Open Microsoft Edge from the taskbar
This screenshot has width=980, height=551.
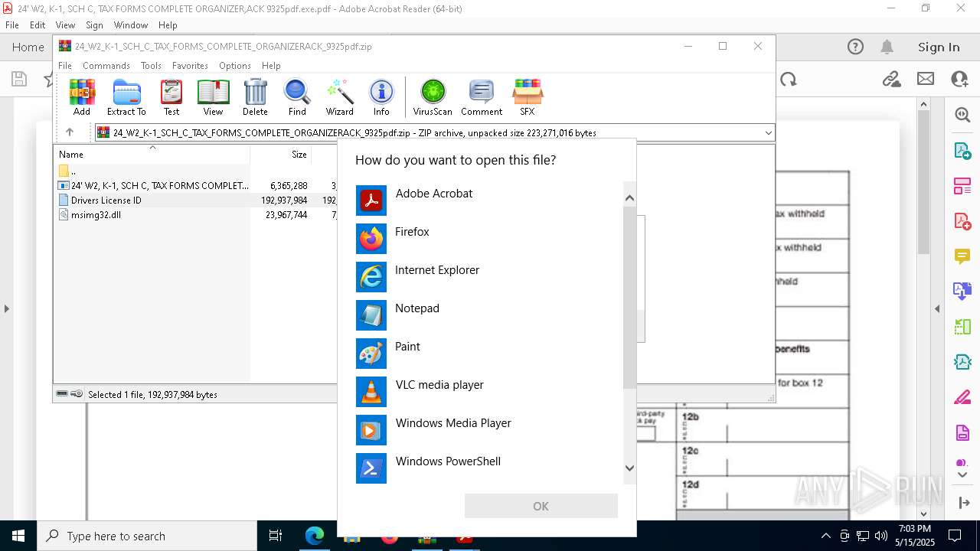point(315,536)
